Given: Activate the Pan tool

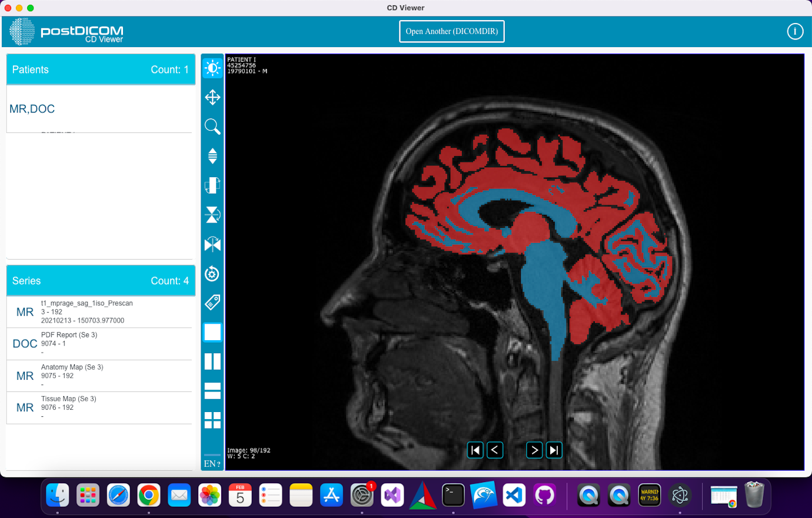Looking at the screenshot, I should tap(212, 97).
